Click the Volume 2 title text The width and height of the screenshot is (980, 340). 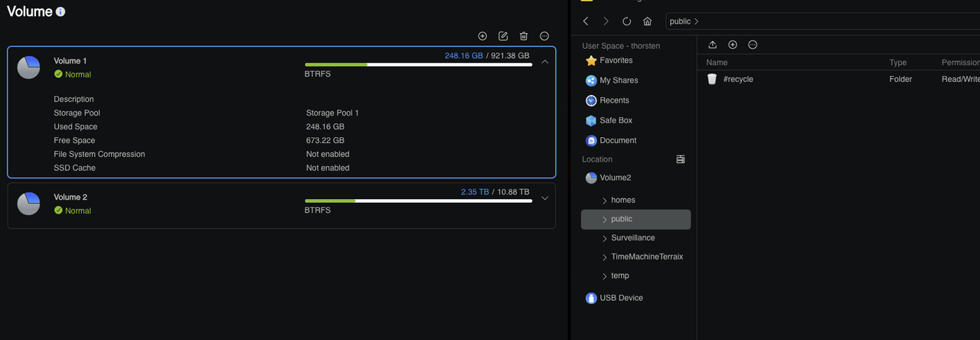(x=70, y=197)
